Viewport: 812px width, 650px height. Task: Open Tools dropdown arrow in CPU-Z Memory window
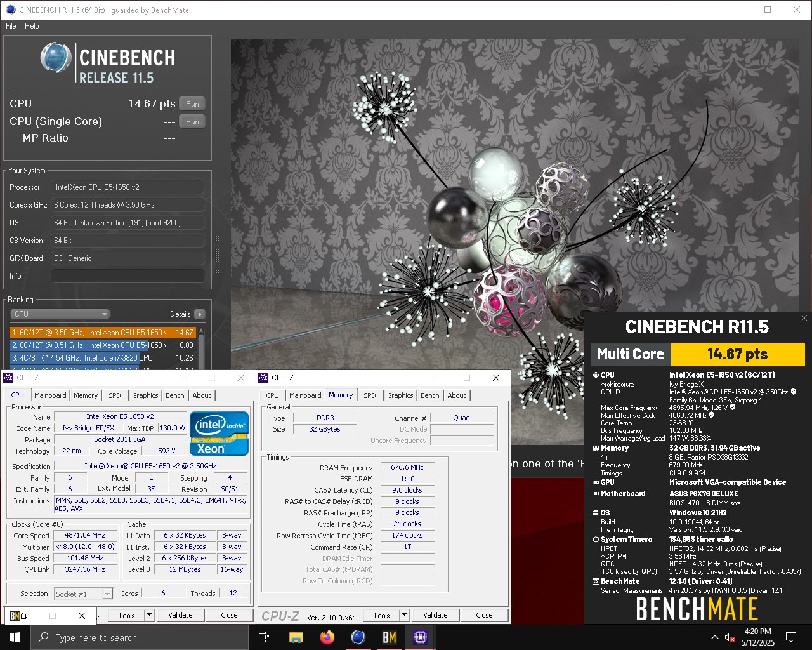pyautogui.click(x=404, y=615)
